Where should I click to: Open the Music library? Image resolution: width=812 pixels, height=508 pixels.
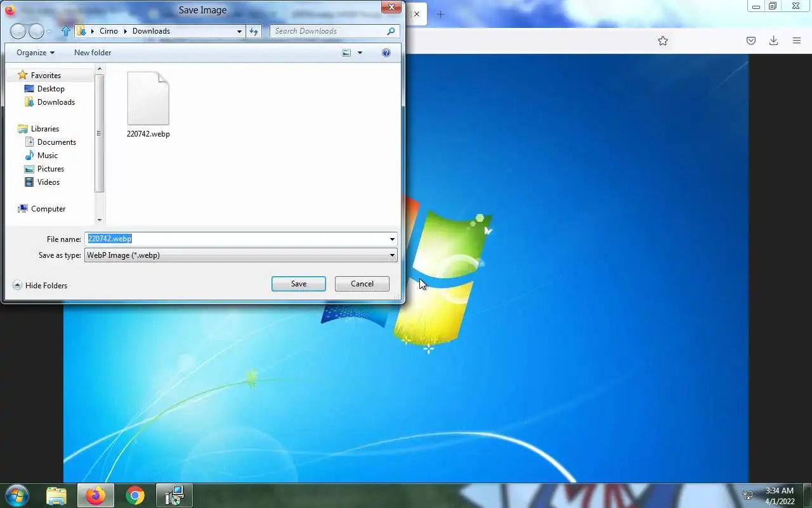coord(47,156)
